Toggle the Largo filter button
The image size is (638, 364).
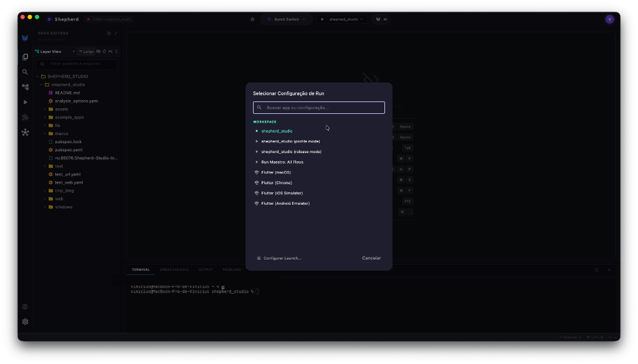(x=86, y=52)
